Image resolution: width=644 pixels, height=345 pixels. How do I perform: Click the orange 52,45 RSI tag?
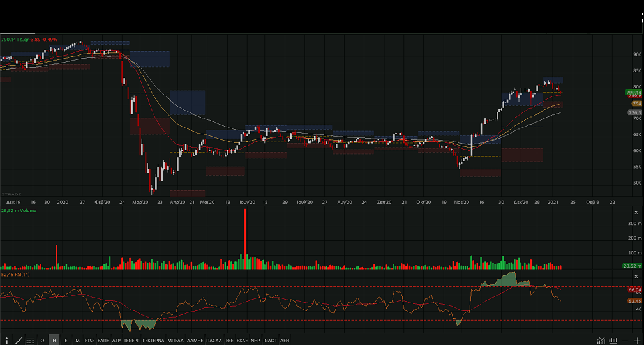pos(634,301)
